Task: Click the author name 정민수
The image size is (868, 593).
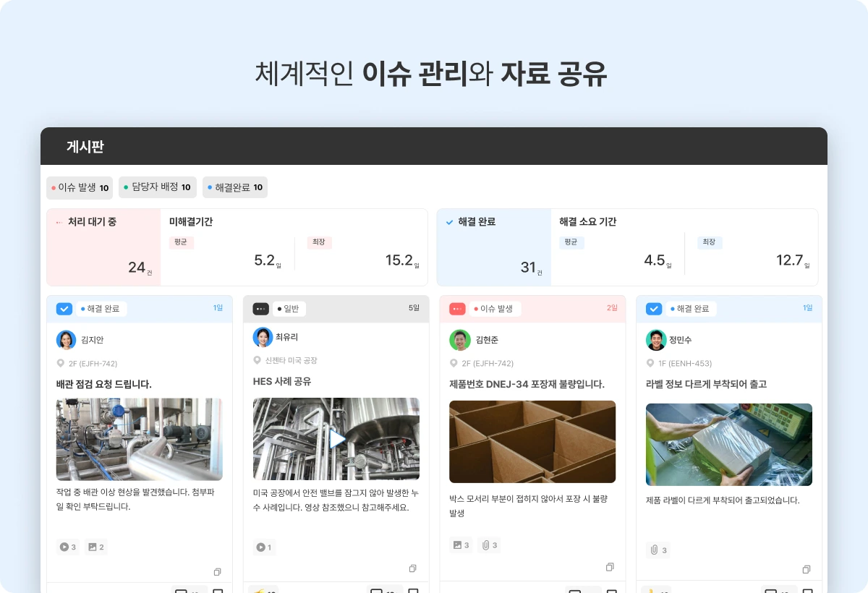Action: tap(681, 340)
